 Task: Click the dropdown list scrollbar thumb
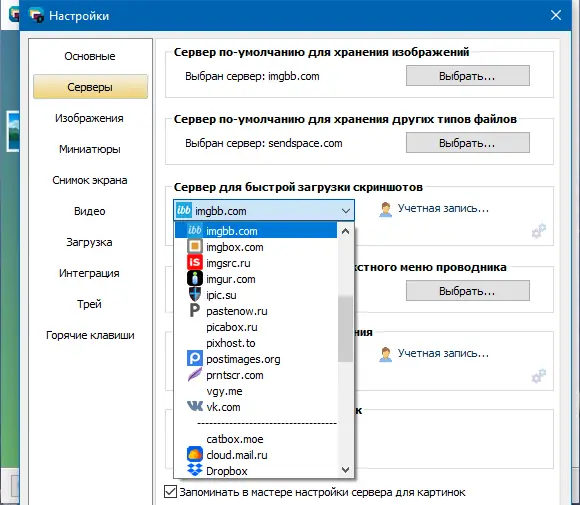pos(345,329)
